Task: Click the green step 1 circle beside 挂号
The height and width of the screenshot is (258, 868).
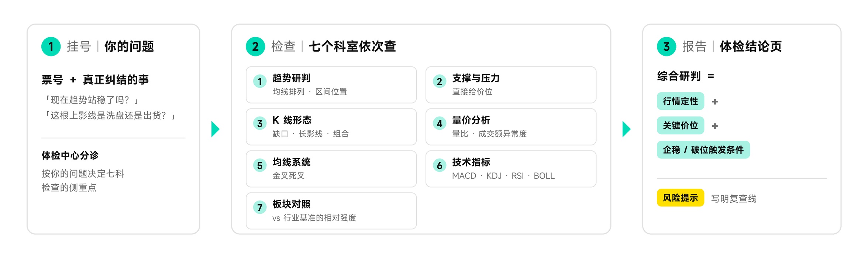Action: click(51, 46)
